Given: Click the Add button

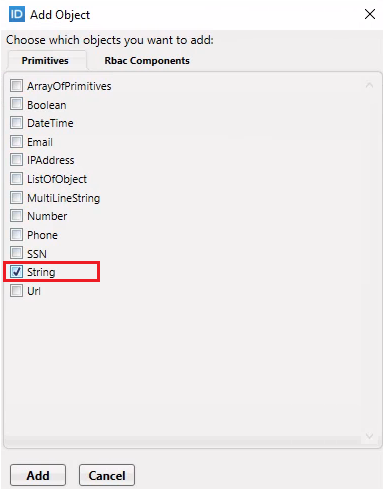Looking at the screenshot, I should 38,475.
